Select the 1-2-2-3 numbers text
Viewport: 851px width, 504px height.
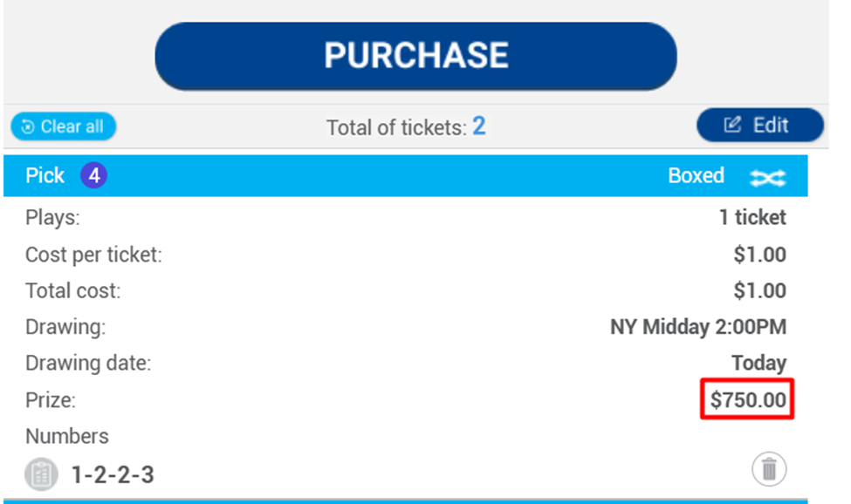point(113,474)
